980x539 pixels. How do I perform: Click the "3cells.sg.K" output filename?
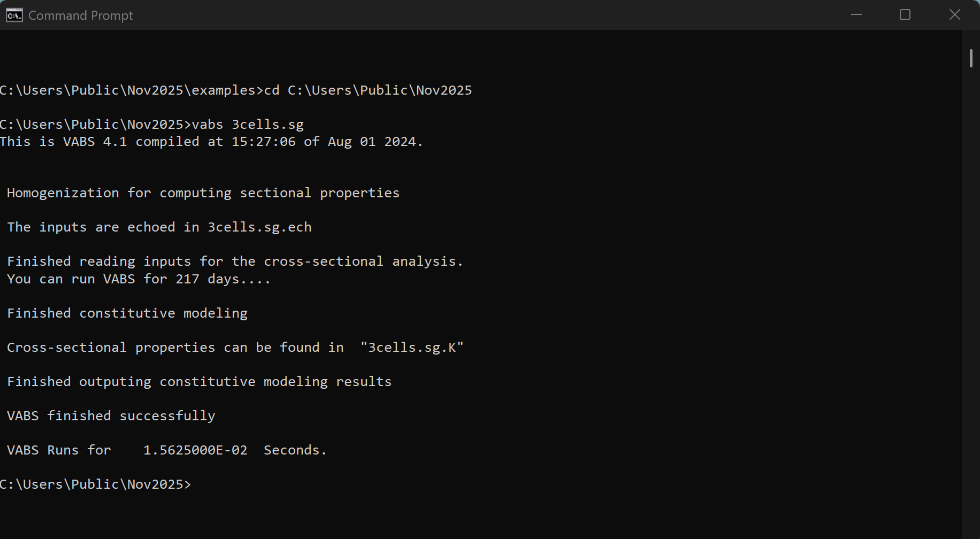(x=412, y=348)
